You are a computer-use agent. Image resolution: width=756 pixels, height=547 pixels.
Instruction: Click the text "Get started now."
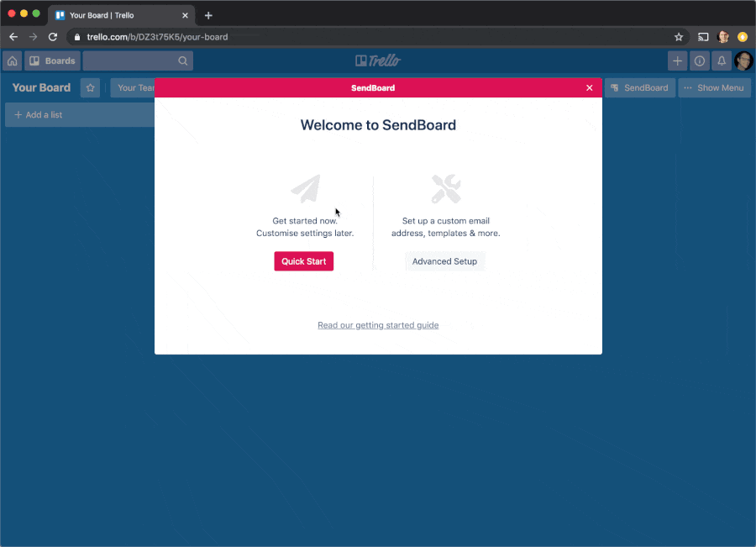point(305,221)
